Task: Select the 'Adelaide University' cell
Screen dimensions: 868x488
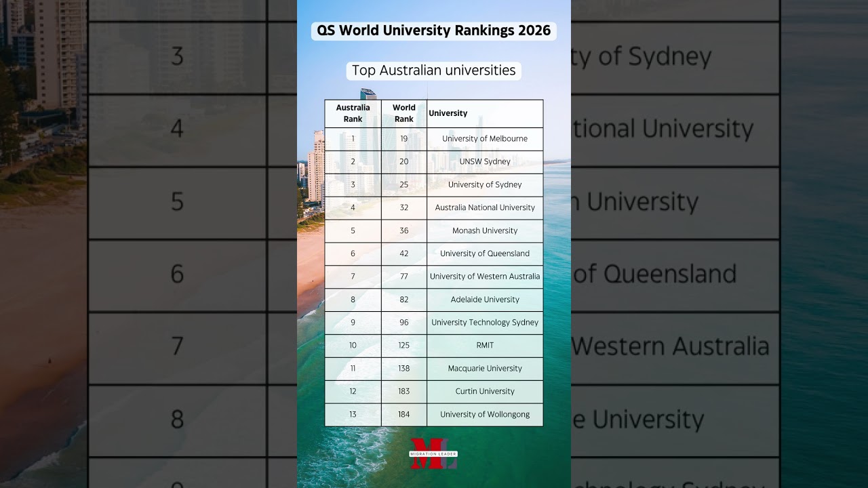Action: [485, 300]
